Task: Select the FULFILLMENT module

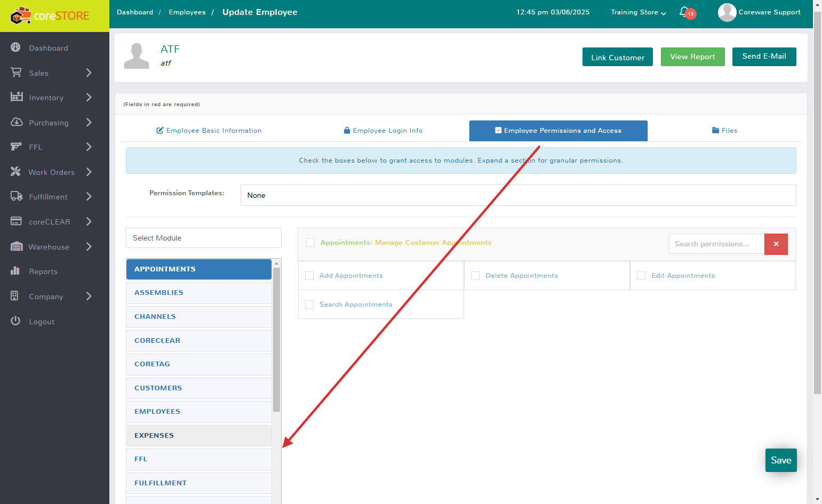Action: 199,483
